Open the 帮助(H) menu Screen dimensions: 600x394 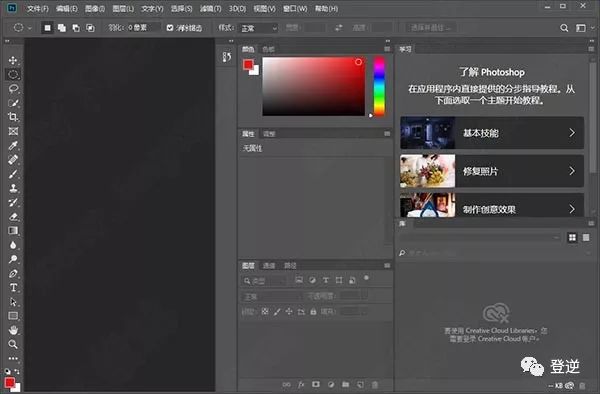[x=326, y=8]
